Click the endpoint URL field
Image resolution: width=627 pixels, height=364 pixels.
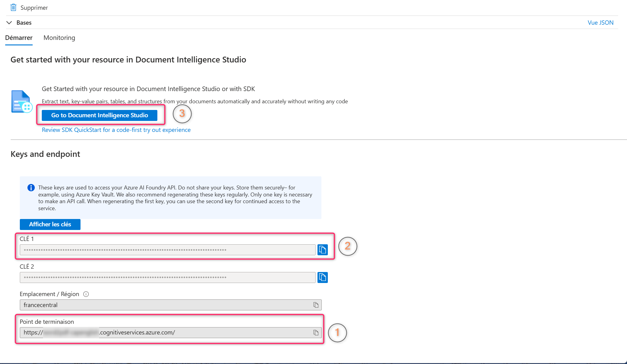170,333
